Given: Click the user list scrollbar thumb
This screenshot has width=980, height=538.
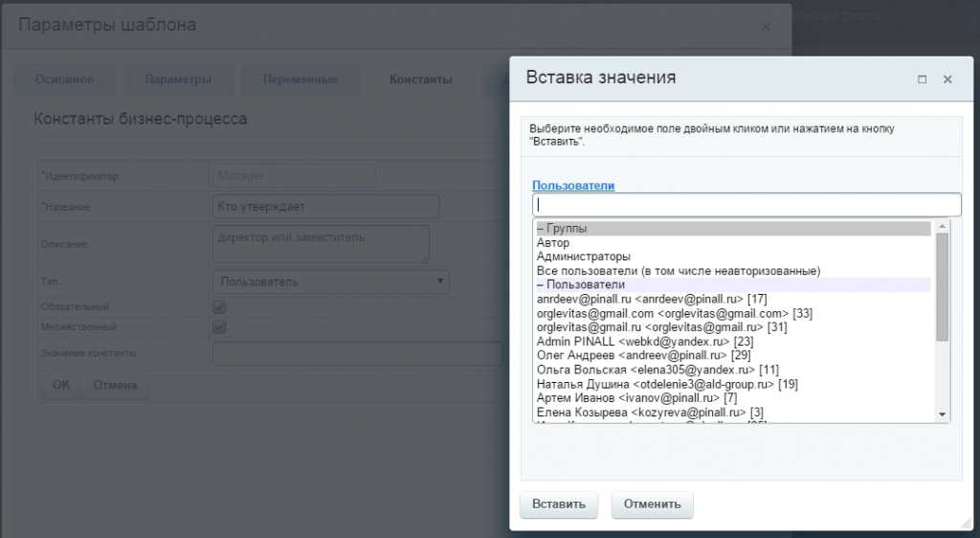Looking at the screenshot, I should [x=943, y=287].
